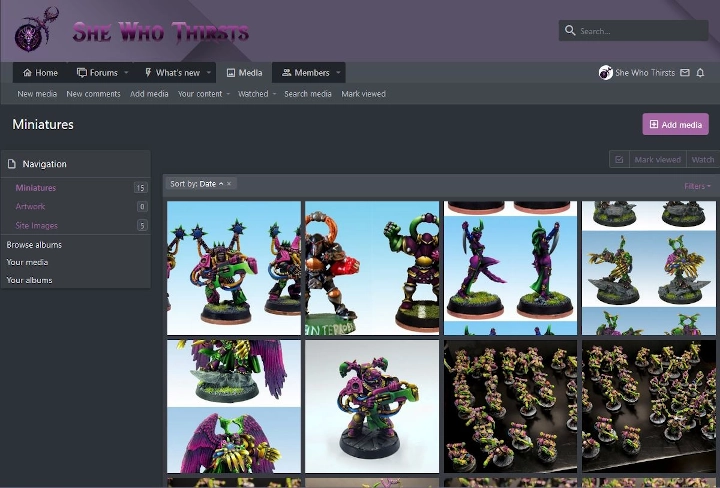Click the pink Add media button
This screenshot has height=488, width=720.
675,124
